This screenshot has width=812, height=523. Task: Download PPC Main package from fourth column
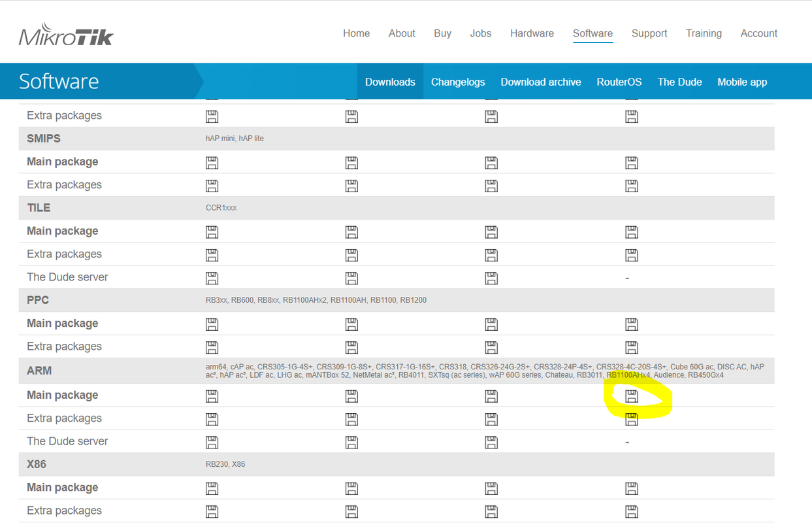point(631,324)
